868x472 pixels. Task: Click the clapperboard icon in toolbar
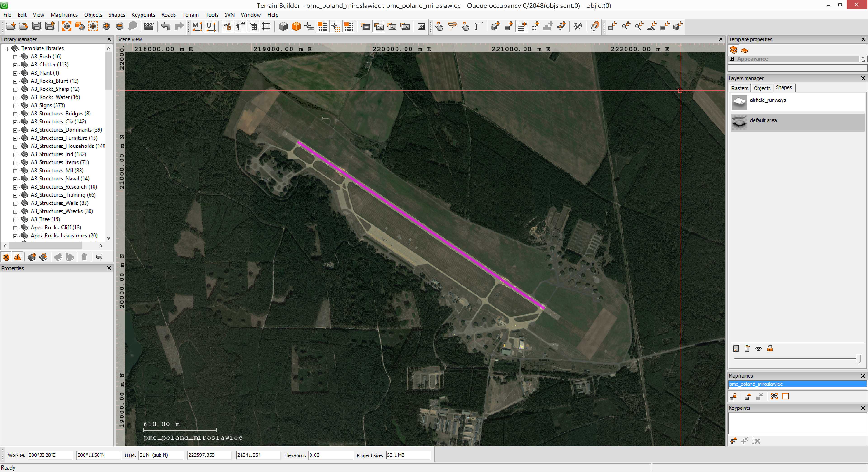click(x=149, y=26)
